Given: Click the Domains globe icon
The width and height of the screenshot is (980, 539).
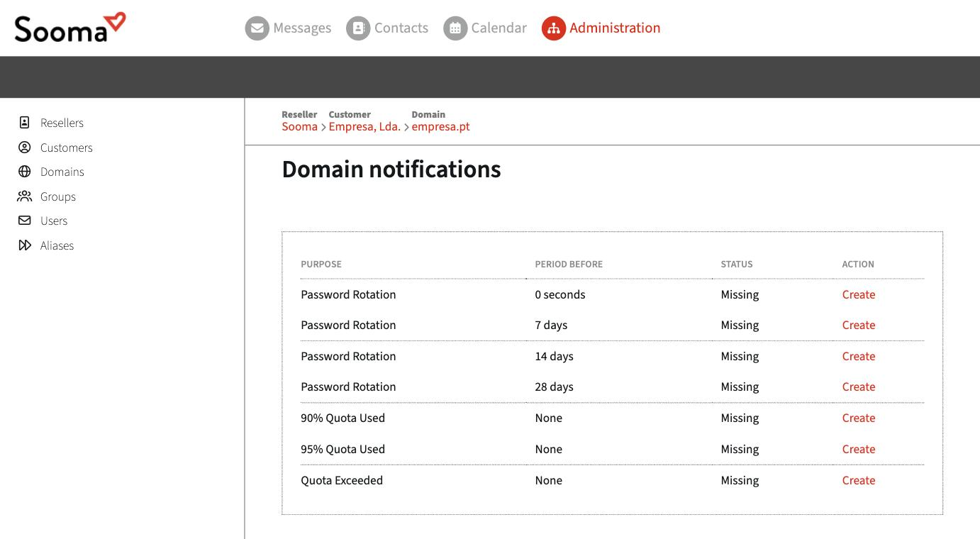Looking at the screenshot, I should 25,172.
